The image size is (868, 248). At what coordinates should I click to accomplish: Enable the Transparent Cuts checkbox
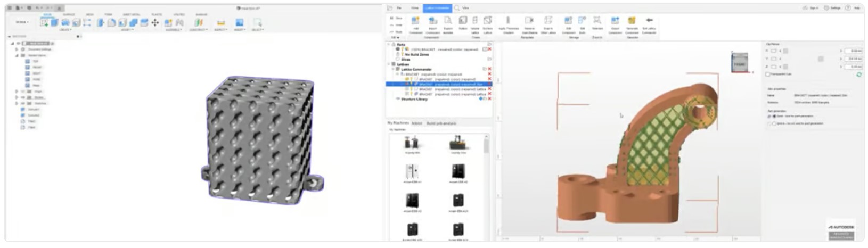coord(767,75)
